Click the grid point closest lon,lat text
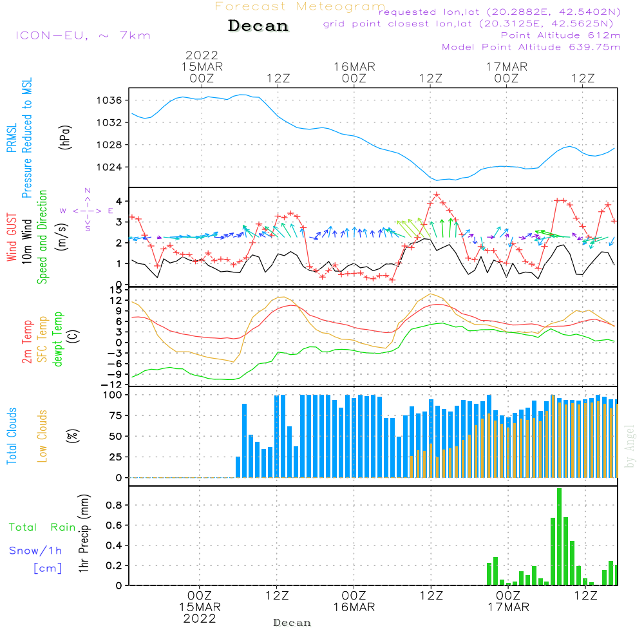Image resolution: width=644 pixels, height=644 pixels. point(468,24)
